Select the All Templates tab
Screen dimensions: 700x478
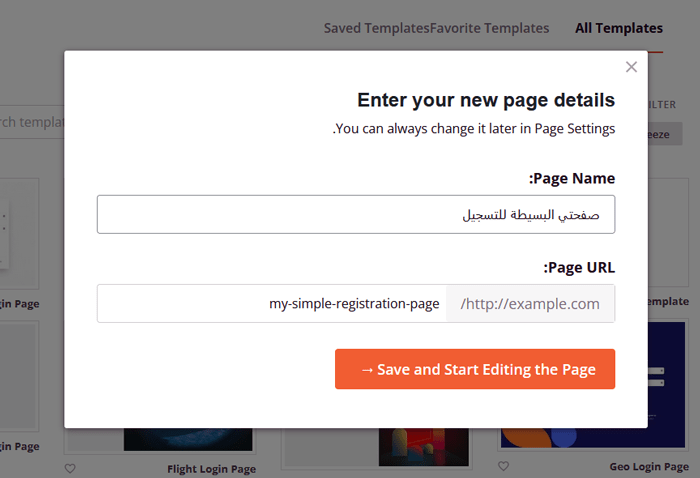pos(618,28)
